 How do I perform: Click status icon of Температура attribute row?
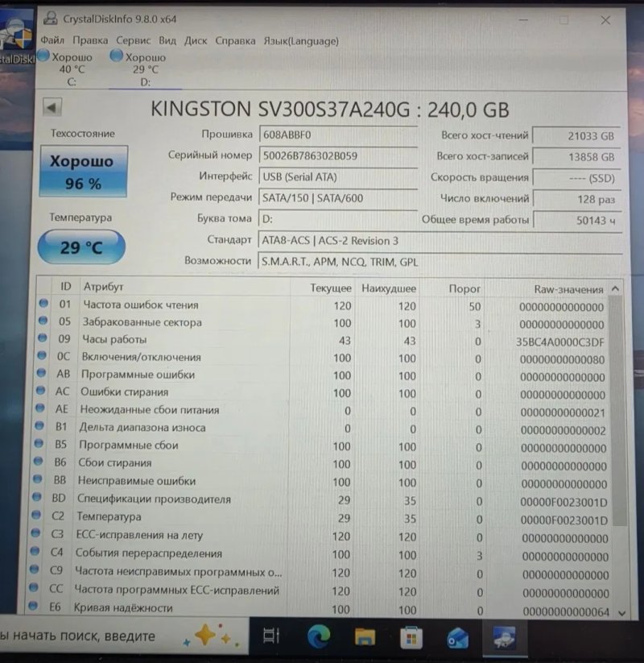click(x=36, y=515)
